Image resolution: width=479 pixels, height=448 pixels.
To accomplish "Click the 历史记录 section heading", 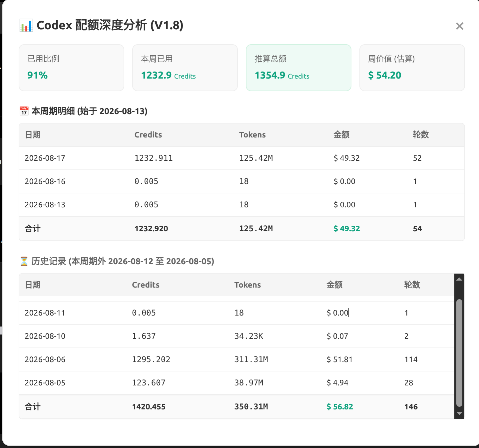I will pos(123,261).
